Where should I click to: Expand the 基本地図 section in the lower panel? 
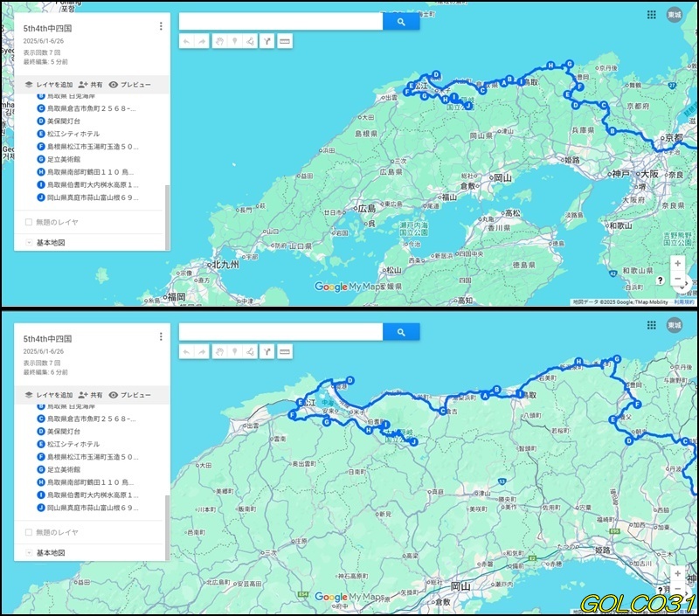click(29, 552)
